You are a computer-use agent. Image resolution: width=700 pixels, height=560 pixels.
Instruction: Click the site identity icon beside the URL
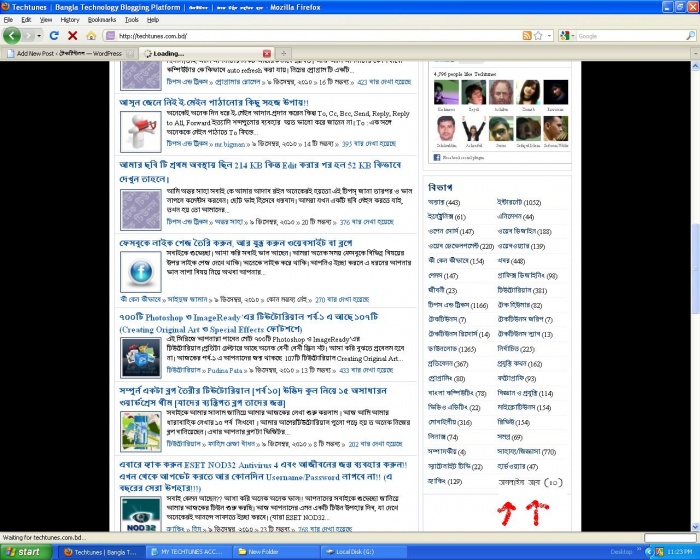click(110, 36)
